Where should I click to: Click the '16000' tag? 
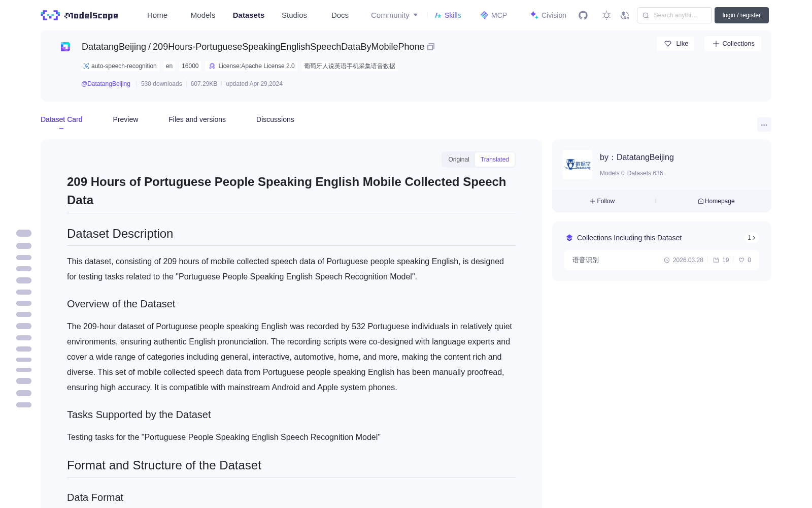[x=190, y=66]
